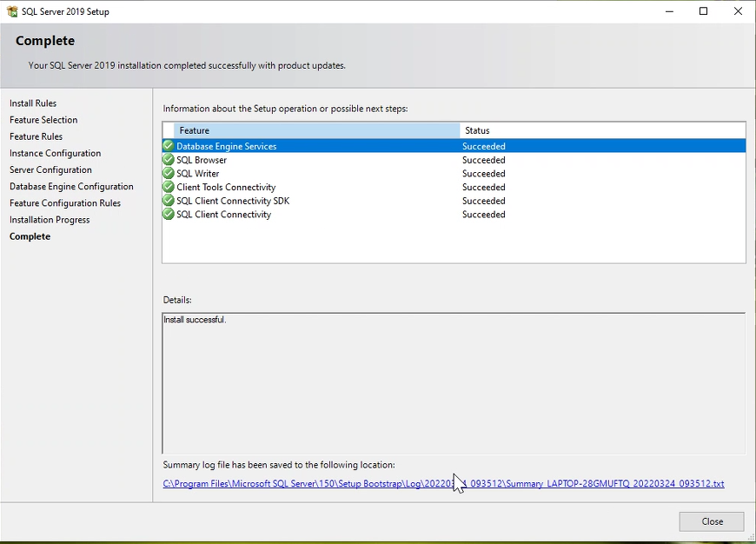Click the Feature Configuration Rules step
Screen dimensions: 756x544
click(65, 202)
